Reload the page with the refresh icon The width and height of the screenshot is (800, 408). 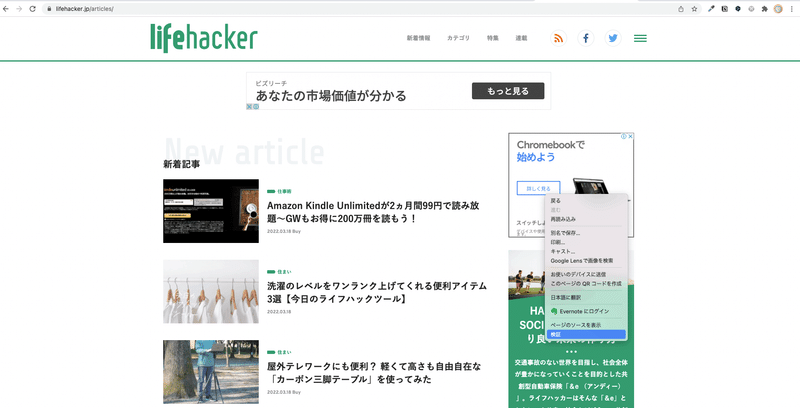point(33,9)
